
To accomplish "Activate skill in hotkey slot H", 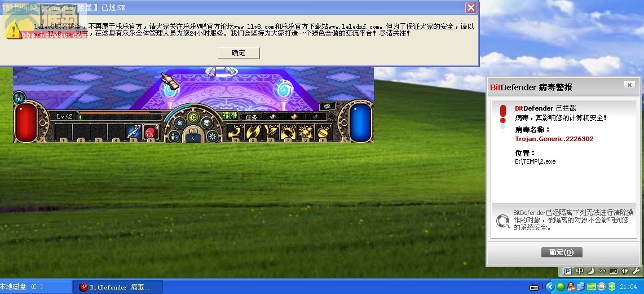I will pyautogui.click(x=323, y=133).
